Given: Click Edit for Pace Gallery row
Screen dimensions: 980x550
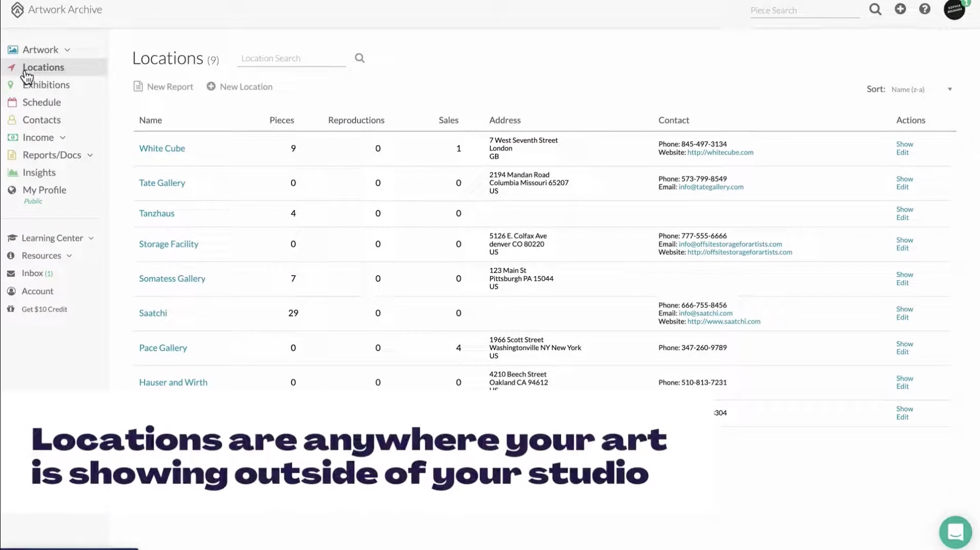Looking at the screenshot, I should coord(902,352).
